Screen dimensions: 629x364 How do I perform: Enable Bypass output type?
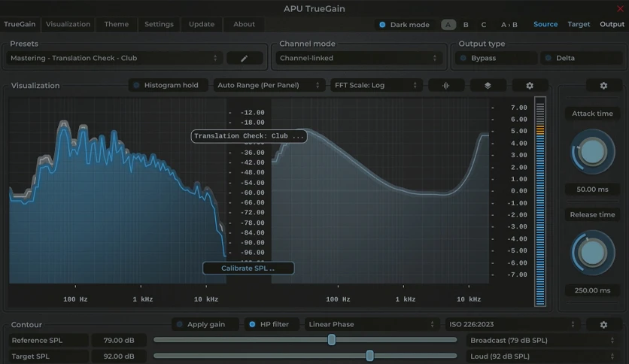click(x=497, y=58)
